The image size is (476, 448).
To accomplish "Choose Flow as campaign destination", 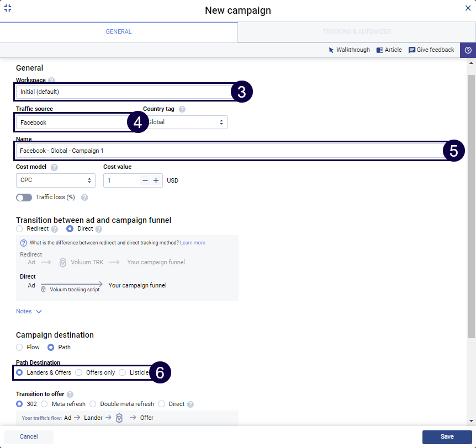I will coord(20,348).
